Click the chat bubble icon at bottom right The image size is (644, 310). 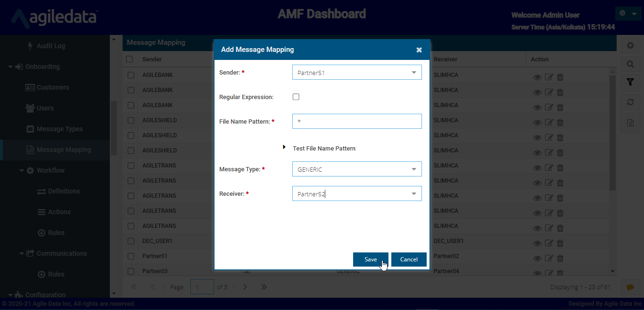point(630,287)
